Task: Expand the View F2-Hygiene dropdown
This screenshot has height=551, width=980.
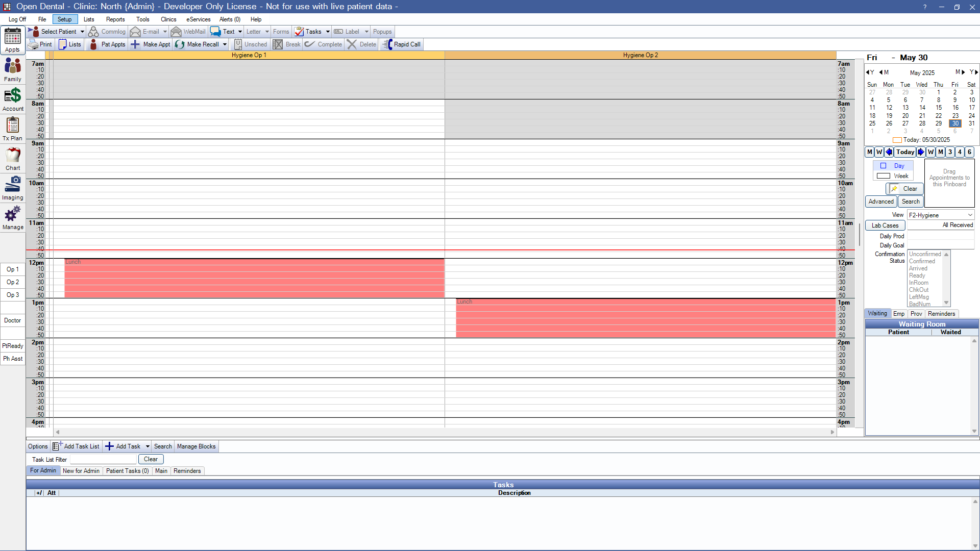Action: [970, 215]
